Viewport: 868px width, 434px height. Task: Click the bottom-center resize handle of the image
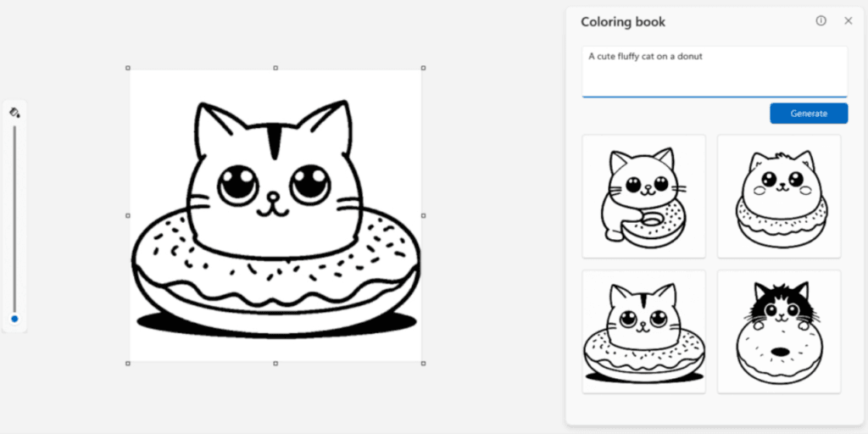[275, 363]
